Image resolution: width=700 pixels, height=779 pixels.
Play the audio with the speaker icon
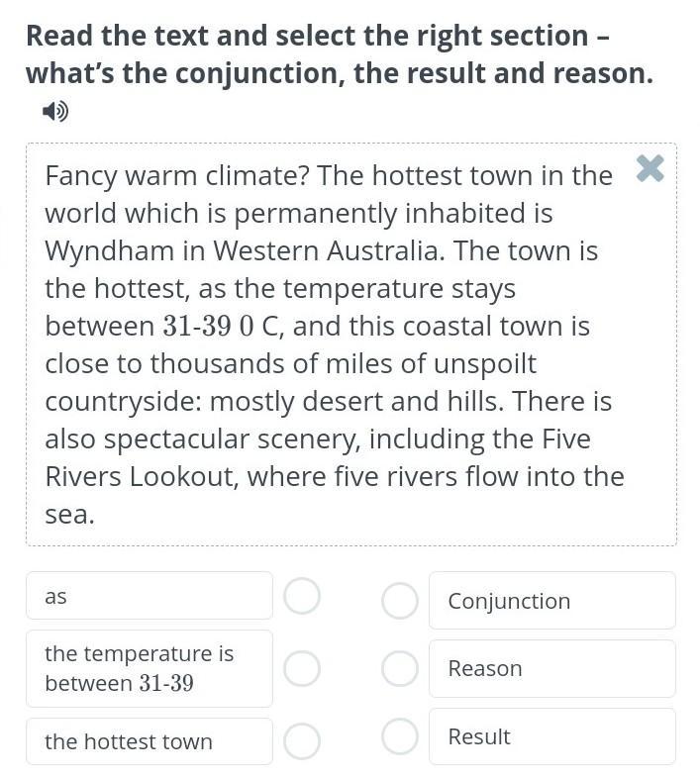point(55,112)
